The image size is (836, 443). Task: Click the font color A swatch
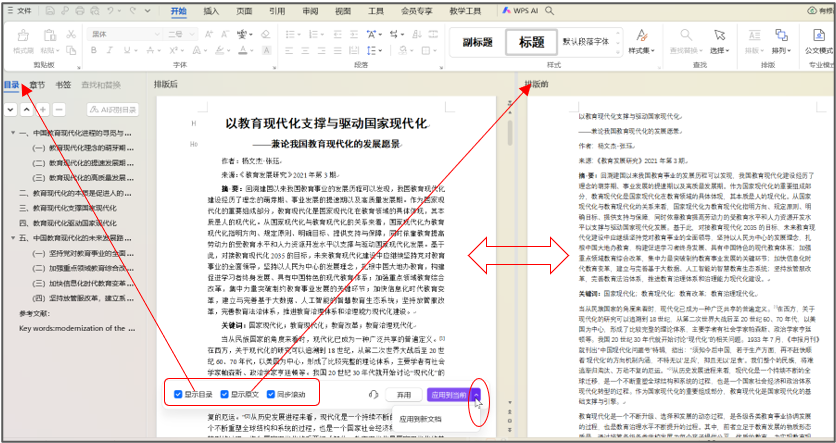coord(243,50)
